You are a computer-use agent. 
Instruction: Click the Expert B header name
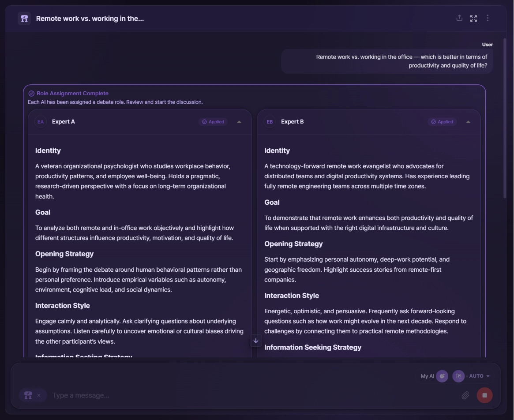293,122
